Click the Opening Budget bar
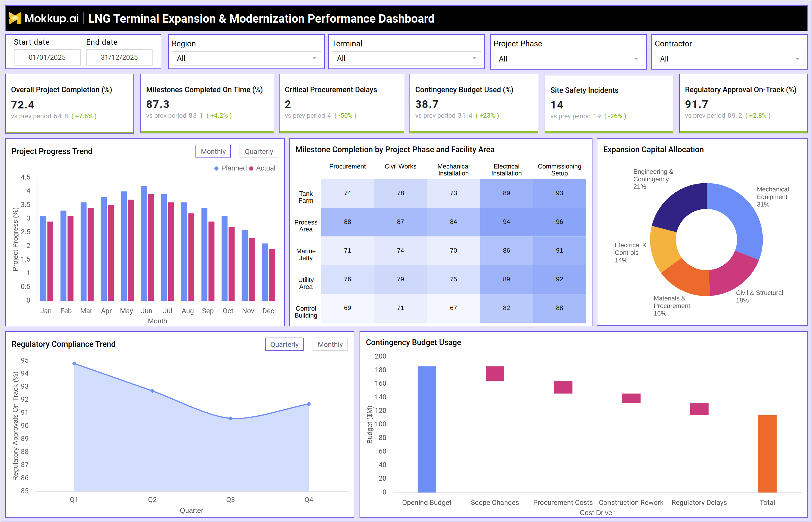The width and height of the screenshot is (812, 522). [427, 429]
